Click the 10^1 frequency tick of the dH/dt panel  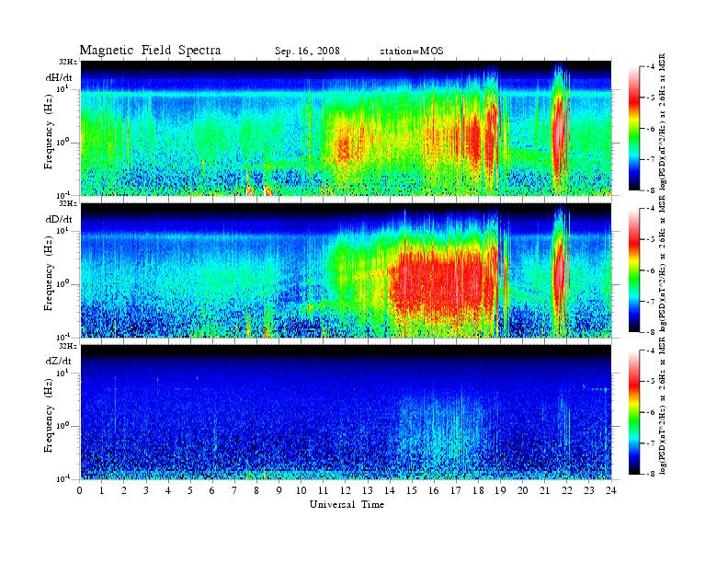pos(63,88)
